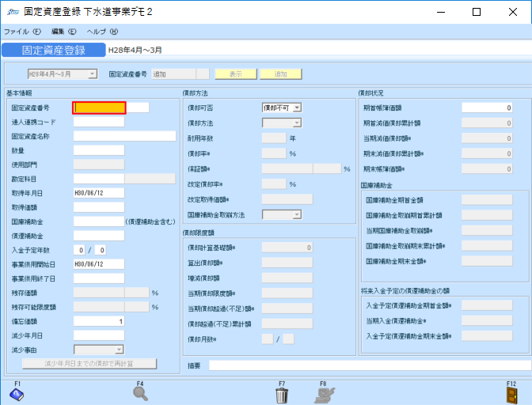
Task: Click the 期首帳簿価額 field
Action: coord(487,108)
